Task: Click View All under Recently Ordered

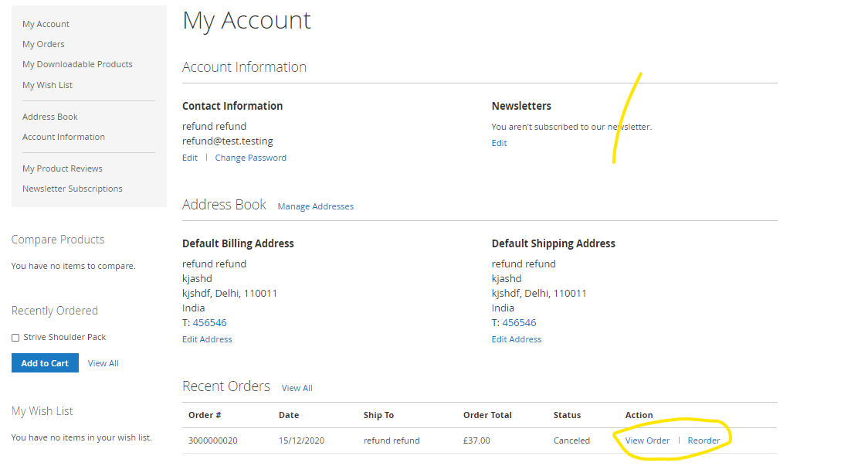Action: [103, 363]
